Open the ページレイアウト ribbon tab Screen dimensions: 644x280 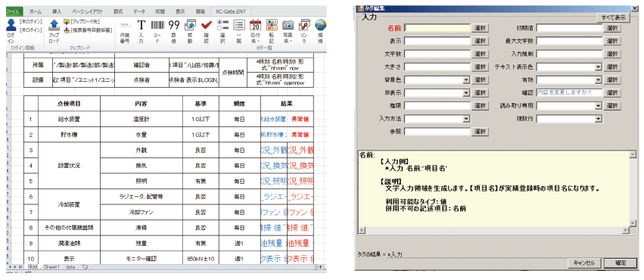(88, 12)
